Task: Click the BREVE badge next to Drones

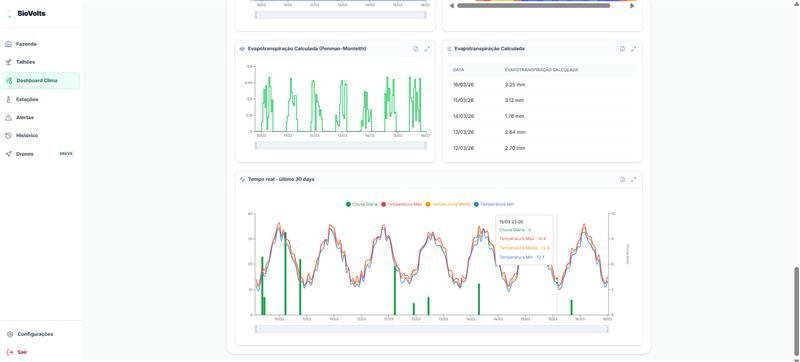Action: tap(66, 153)
